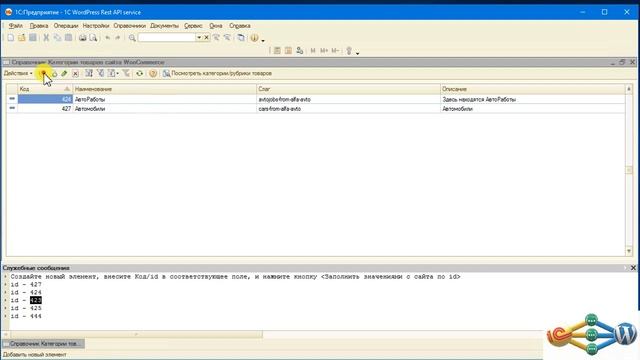This screenshot has height=360, width=640.
Task: Close the Служебные сообщения panel
Action: point(633,268)
